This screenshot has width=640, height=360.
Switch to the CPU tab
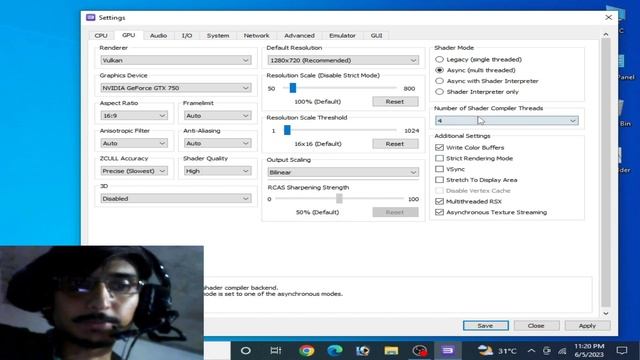tap(101, 36)
